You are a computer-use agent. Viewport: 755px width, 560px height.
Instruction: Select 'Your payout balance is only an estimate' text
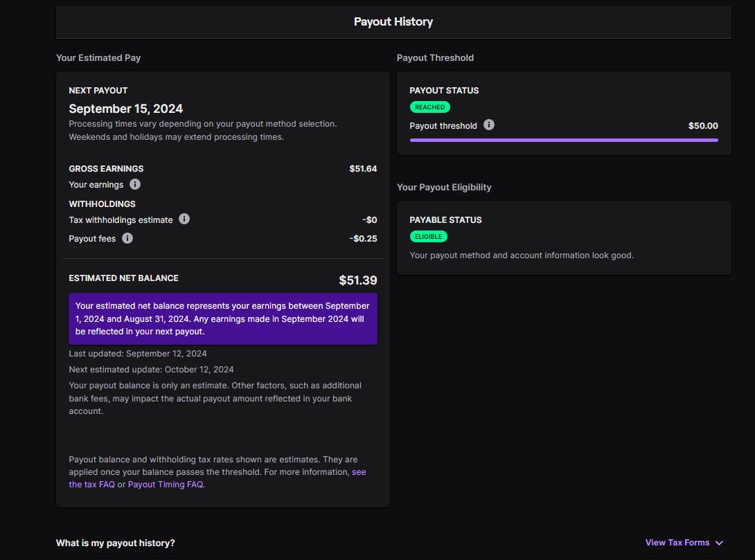click(215, 398)
